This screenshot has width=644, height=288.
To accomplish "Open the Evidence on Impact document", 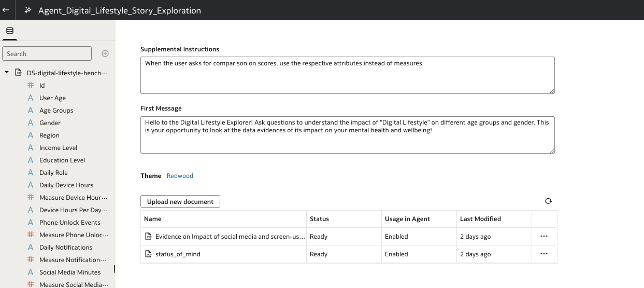I will (230, 237).
